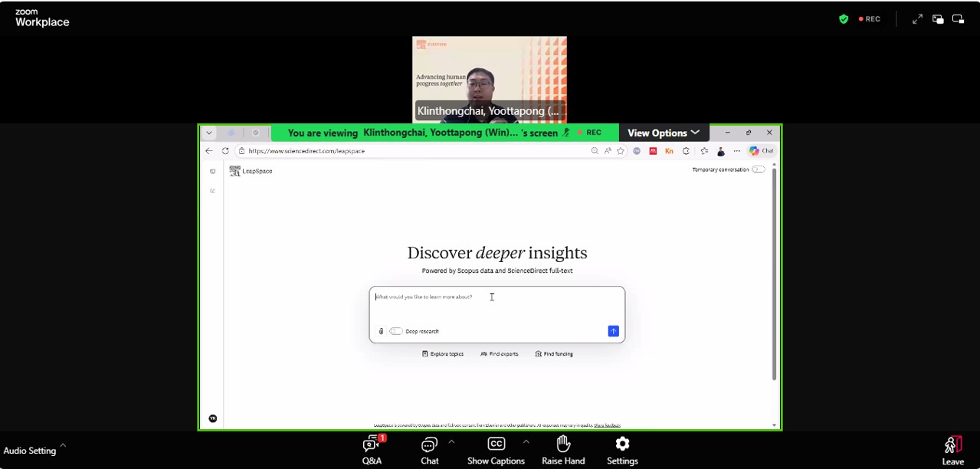Expand the Audio Setting arrow

pyautogui.click(x=63, y=444)
